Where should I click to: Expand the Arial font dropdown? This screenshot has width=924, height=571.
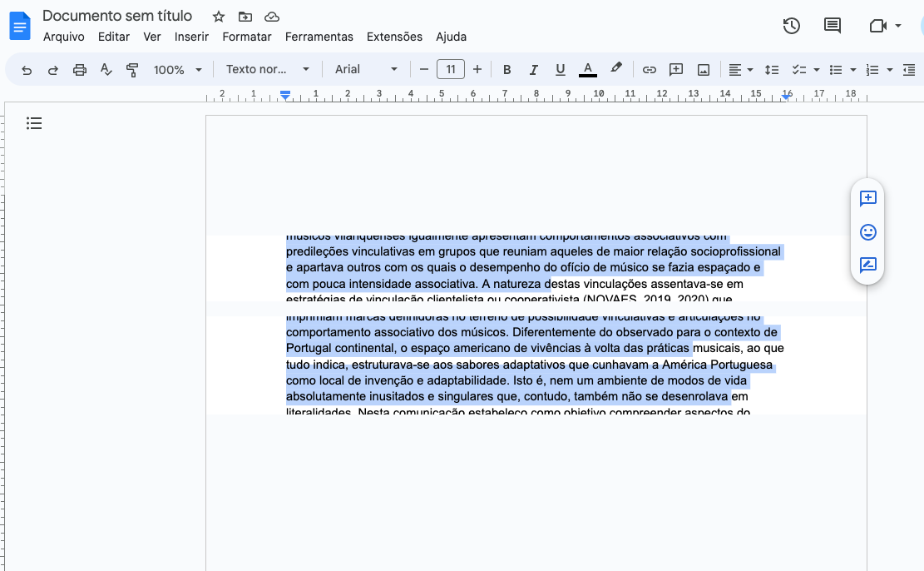[x=366, y=70]
